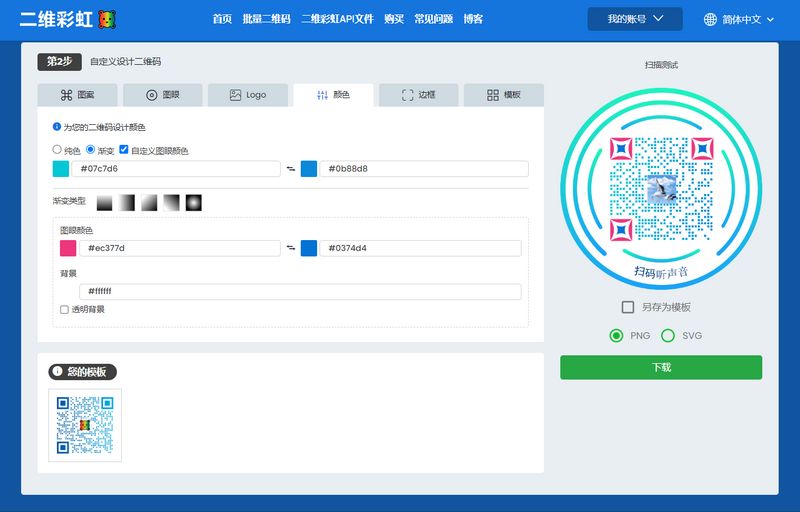The image size is (800, 512).
Task: Open the 博客 blog page
Action: (x=473, y=19)
